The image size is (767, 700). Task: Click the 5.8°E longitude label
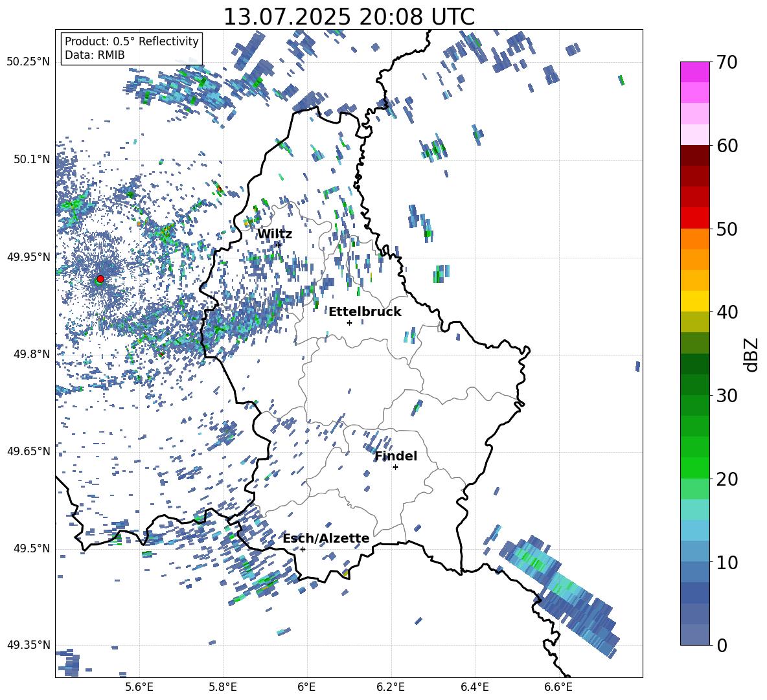tap(223, 687)
